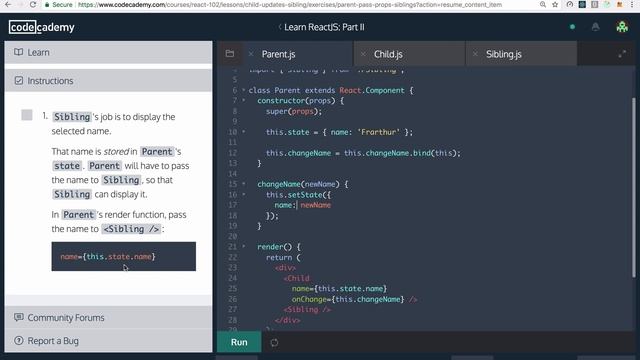Fold the class Parent block at line 6

(244, 90)
